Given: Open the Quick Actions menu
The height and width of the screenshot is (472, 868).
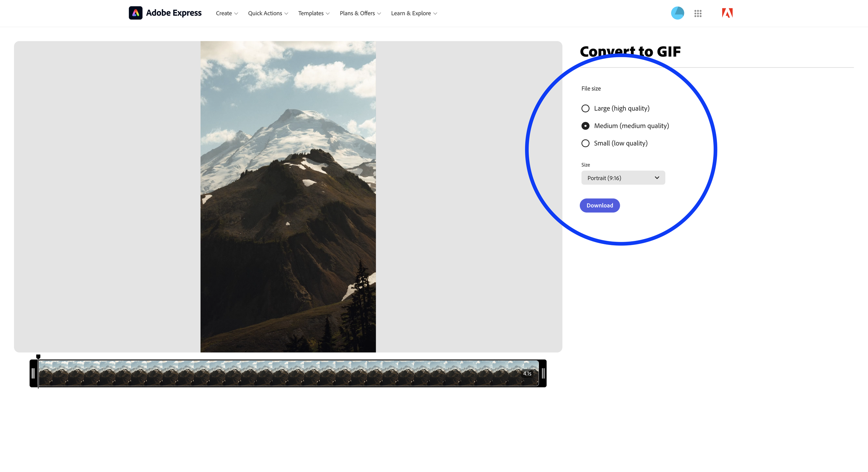Looking at the screenshot, I should point(268,13).
